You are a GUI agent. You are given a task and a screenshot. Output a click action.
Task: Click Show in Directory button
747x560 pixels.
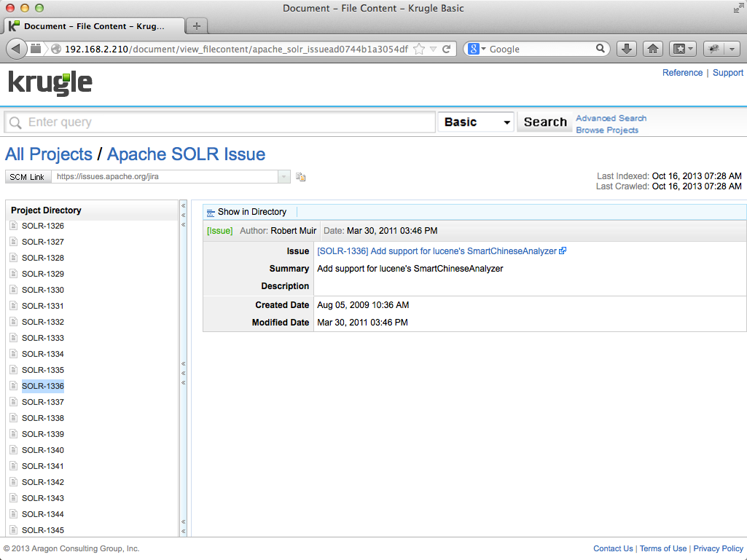coord(247,212)
